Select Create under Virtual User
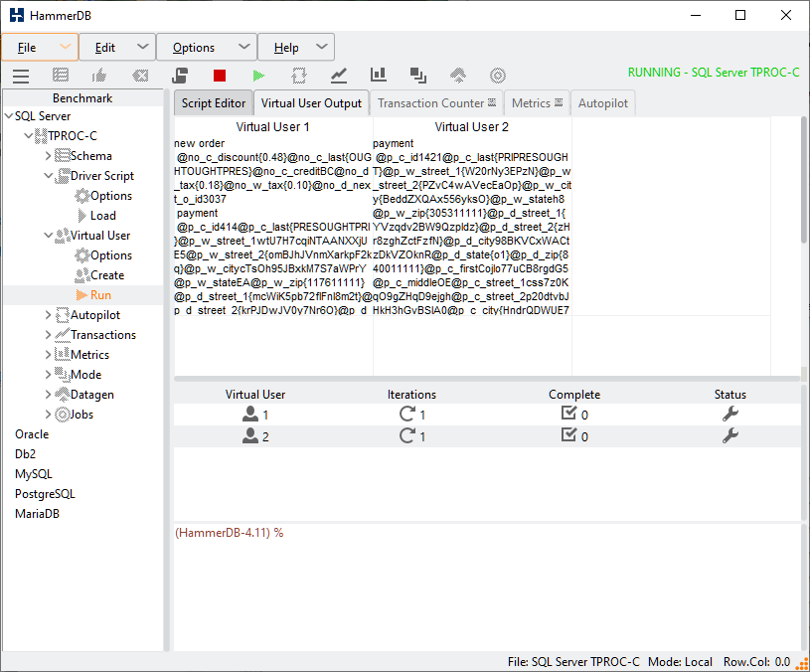 coord(107,275)
